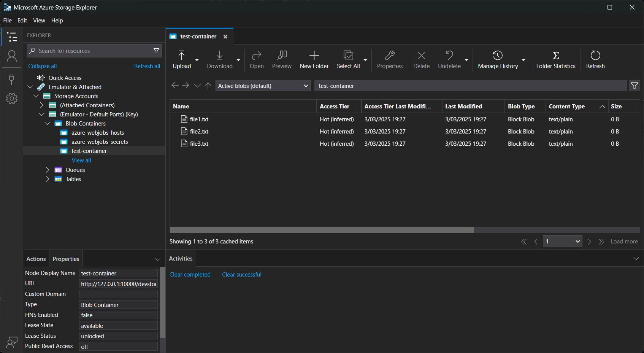Open the Account Management person icon
The width and height of the screenshot is (644, 353).
click(x=12, y=56)
